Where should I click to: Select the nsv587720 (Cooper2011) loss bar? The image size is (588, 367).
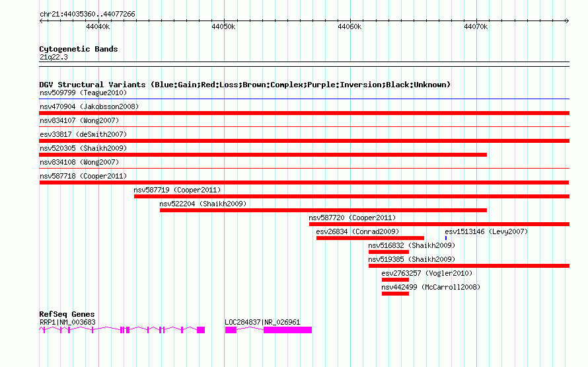click(439, 224)
